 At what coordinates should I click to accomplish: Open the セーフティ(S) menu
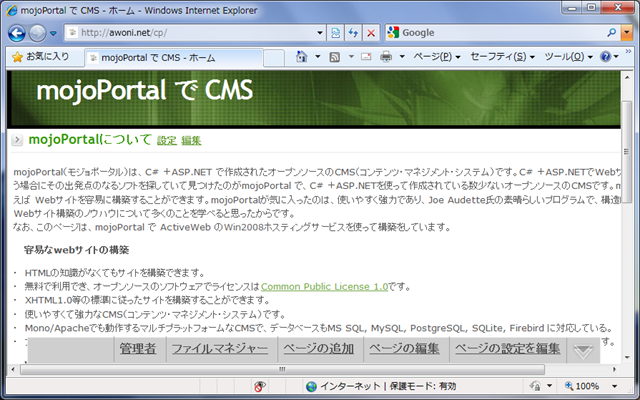(x=502, y=57)
